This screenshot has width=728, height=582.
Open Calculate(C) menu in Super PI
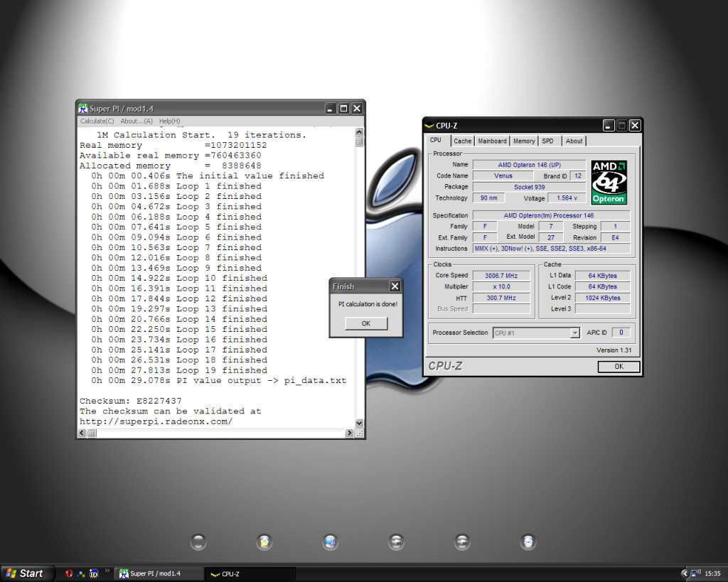pyautogui.click(x=97, y=121)
